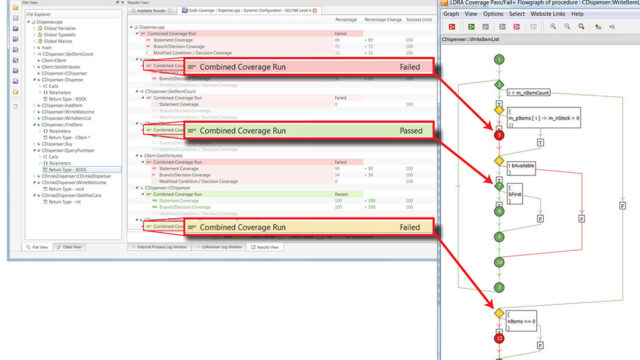Screen dimensions: 640x360
Task: Click the light blue icon at sidebar bottom
Action: (16, 106)
